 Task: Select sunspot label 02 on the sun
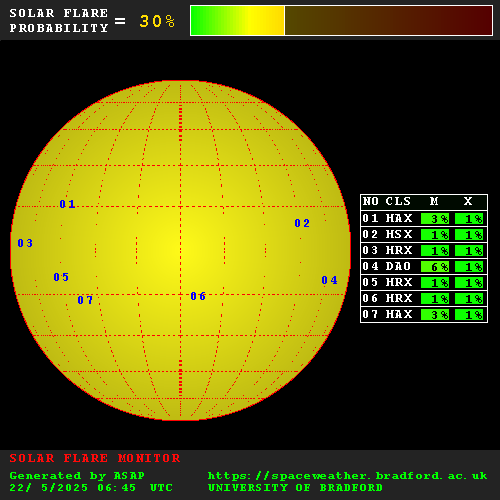pos(302,223)
